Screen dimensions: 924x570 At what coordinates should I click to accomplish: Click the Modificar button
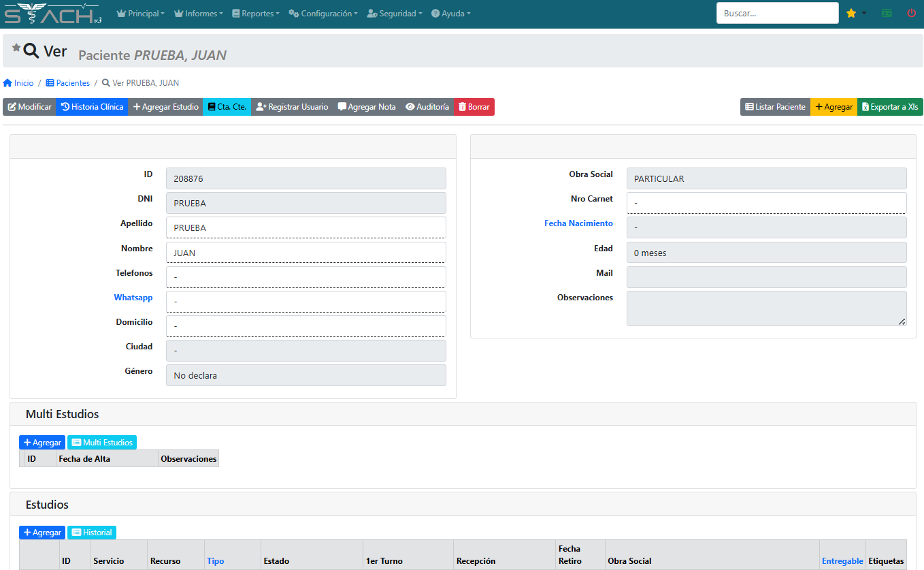[29, 107]
